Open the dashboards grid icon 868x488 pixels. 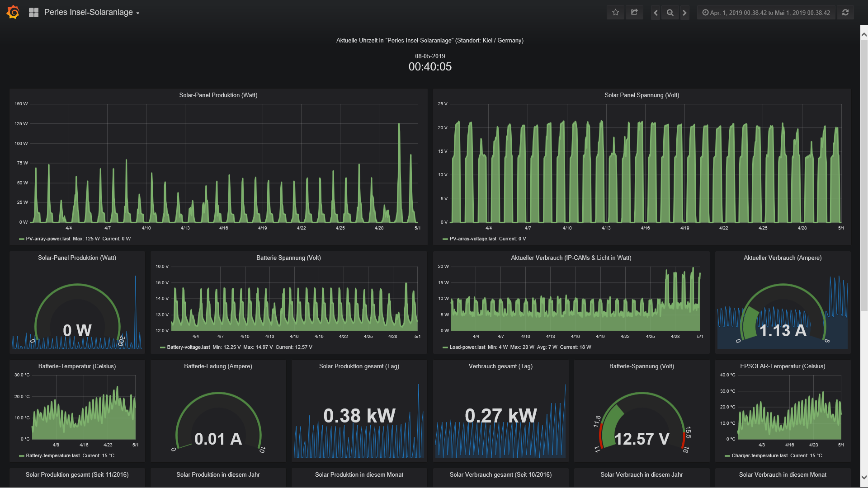pyautogui.click(x=33, y=13)
